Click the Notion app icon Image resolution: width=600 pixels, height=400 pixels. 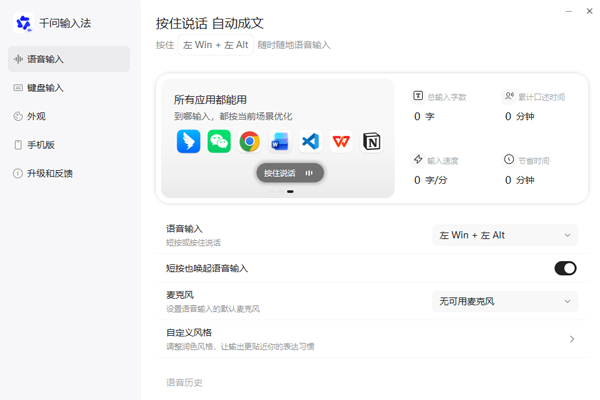[372, 141]
